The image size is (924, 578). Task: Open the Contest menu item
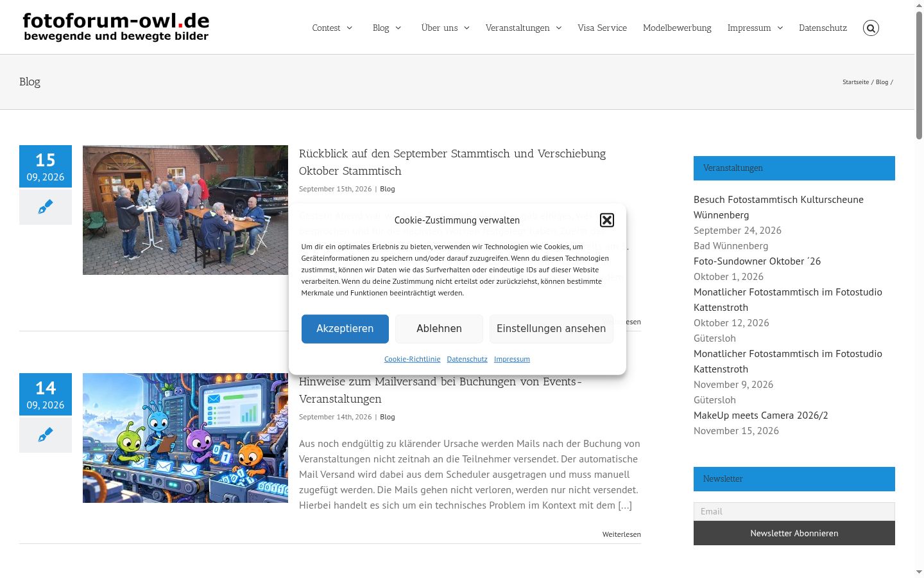coord(326,28)
